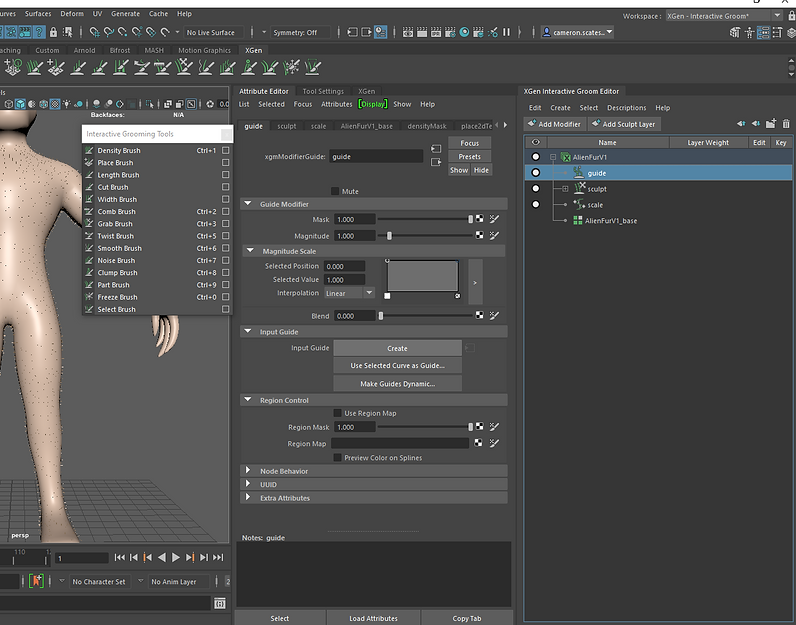This screenshot has height=625, width=796.
Task: Open Density Brush options box
Action: 225,150
